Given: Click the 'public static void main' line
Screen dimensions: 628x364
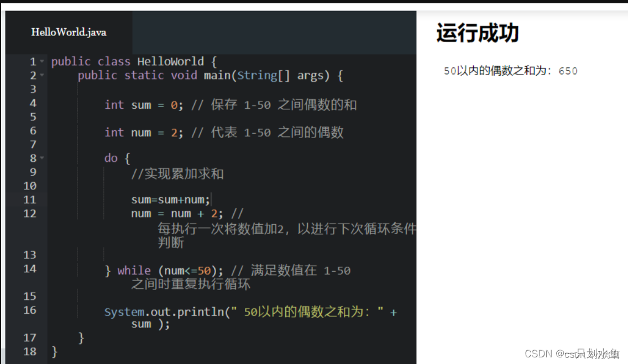Looking at the screenshot, I should tap(210, 76).
